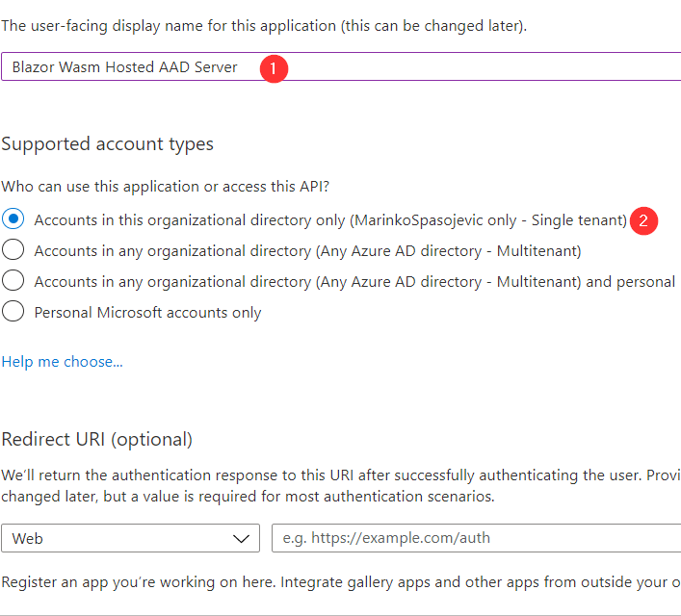Click the 'Personal Microsoft accounts only' label text
This screenshot has height=616, width=681.
coord(147,313)
